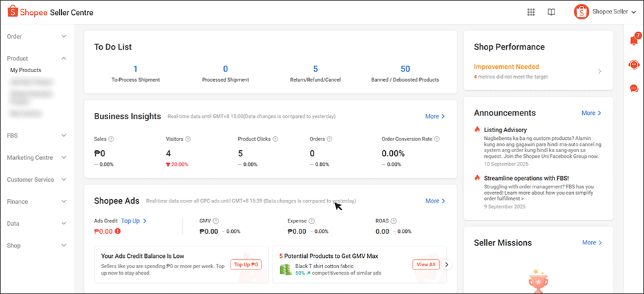Image resolution: width=644 pixels, height=294 pixels.
Task: Click the Top Up ₱0 button
Action: click(247, 264)
